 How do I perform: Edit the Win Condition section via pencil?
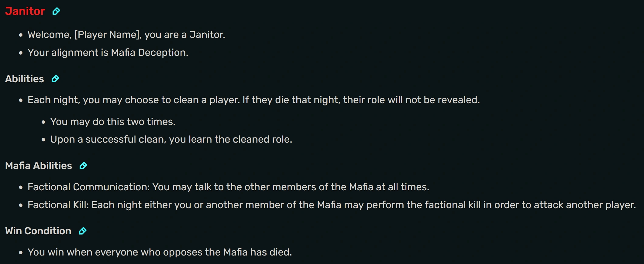click(83, 231)
